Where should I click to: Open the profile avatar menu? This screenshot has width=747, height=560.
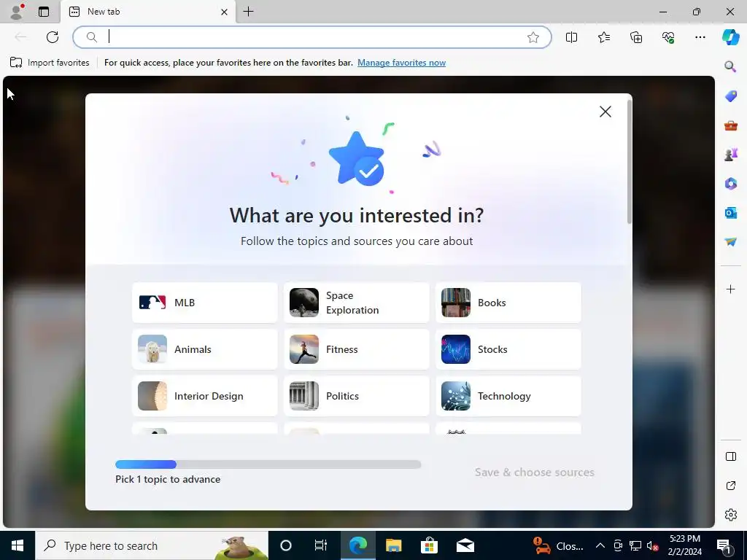pyautogui.click(x=17, y=12)
